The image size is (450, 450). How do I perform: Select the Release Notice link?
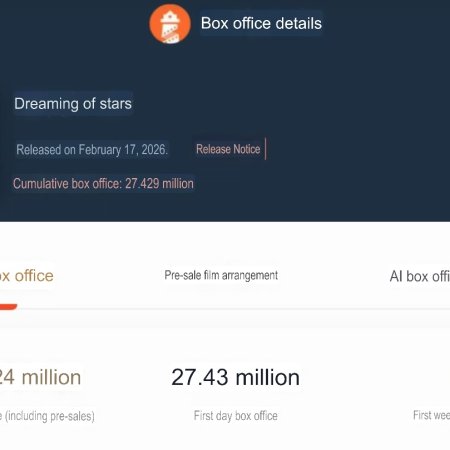click(228, 149)
